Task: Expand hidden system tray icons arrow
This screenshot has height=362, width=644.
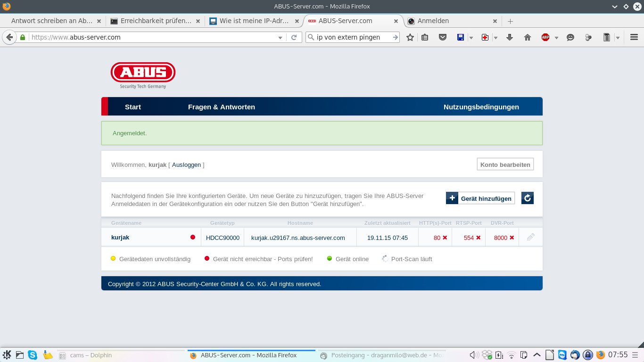Action: point(537,355)
